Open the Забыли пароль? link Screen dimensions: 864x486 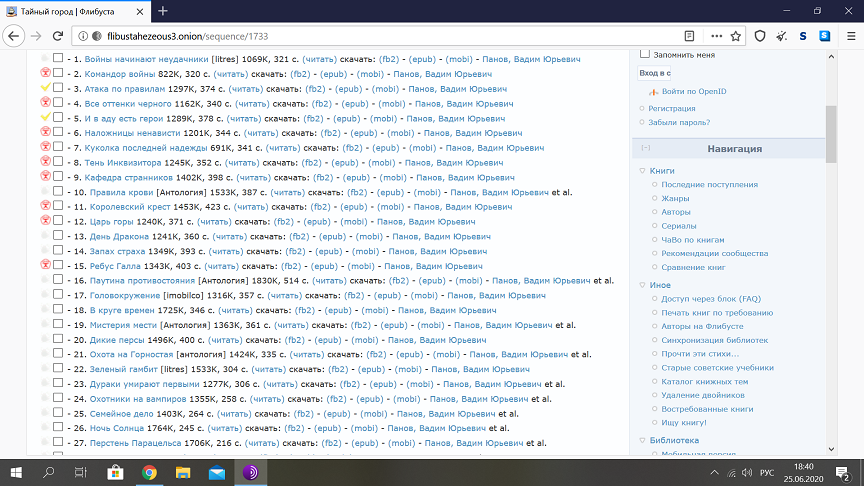(x=679, y=122)
